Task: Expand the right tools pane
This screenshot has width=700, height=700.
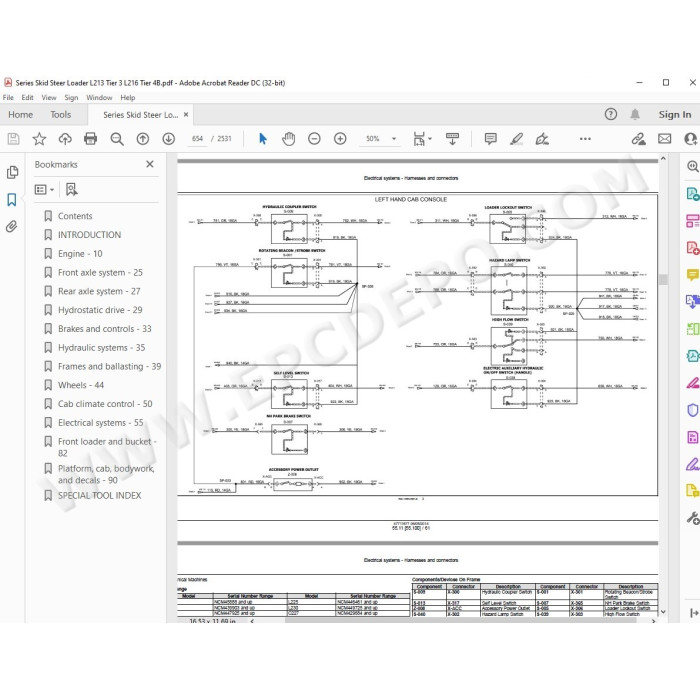Action: point(694,613)
